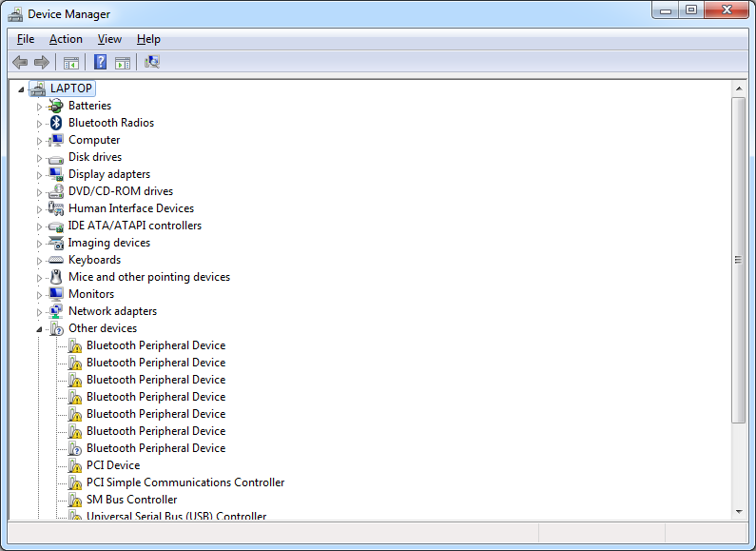The width and height of the screenshot is (756, 551).
Task: Click the Display adapters icon
Action: coord(56,174)
